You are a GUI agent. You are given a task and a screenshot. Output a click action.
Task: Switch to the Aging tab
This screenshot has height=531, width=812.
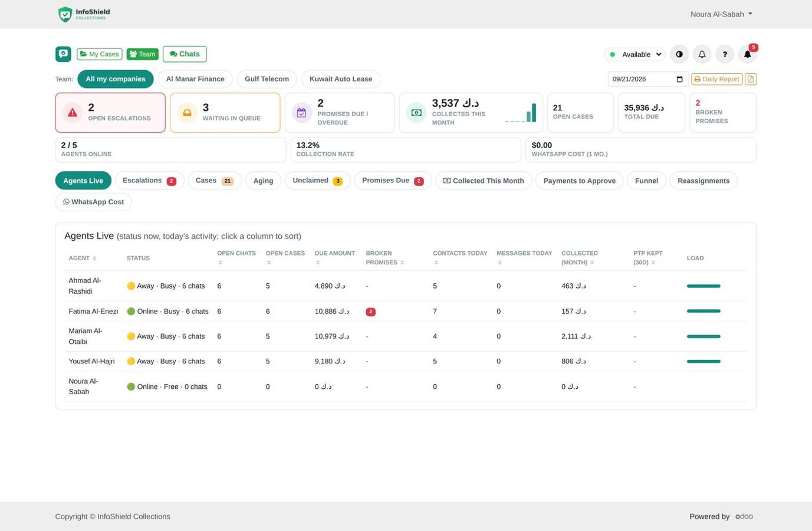263,181
